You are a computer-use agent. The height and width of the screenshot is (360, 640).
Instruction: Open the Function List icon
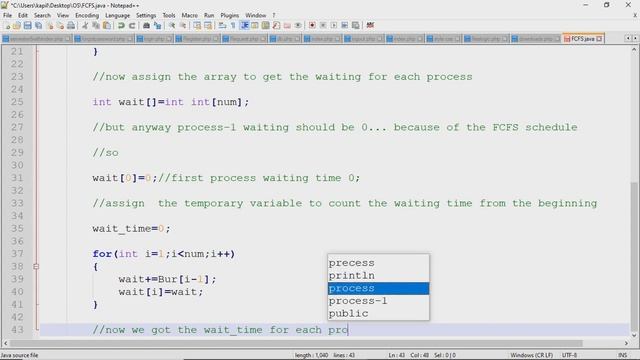point(276,25)
